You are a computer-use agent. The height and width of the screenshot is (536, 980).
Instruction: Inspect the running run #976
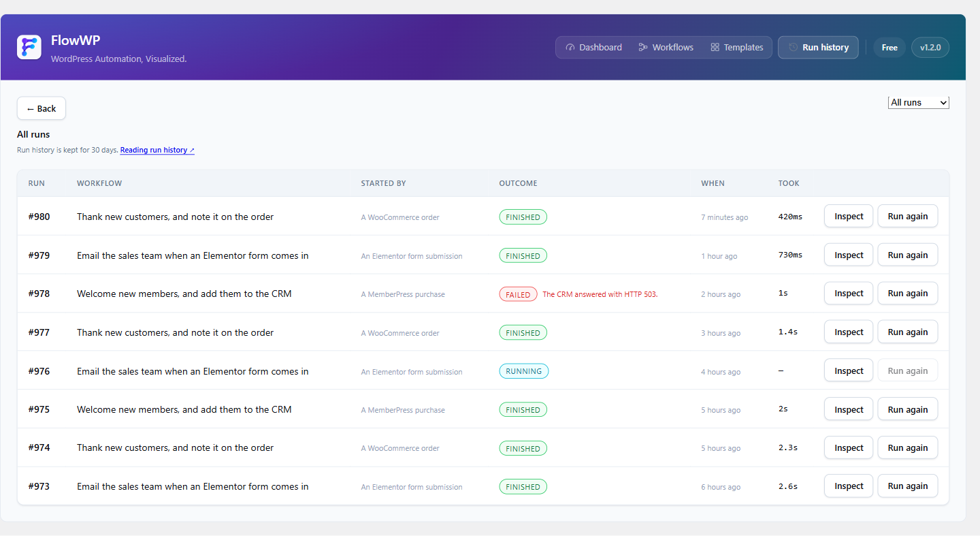point(849,371)
